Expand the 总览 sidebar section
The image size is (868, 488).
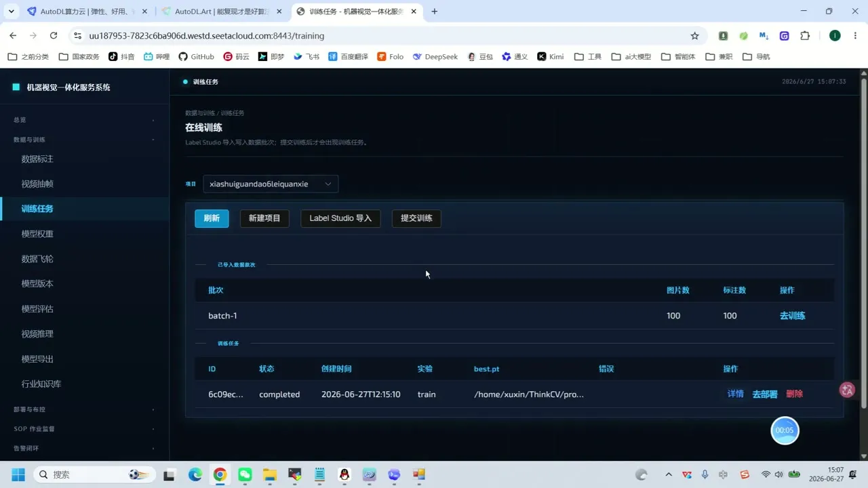(84, 120)
